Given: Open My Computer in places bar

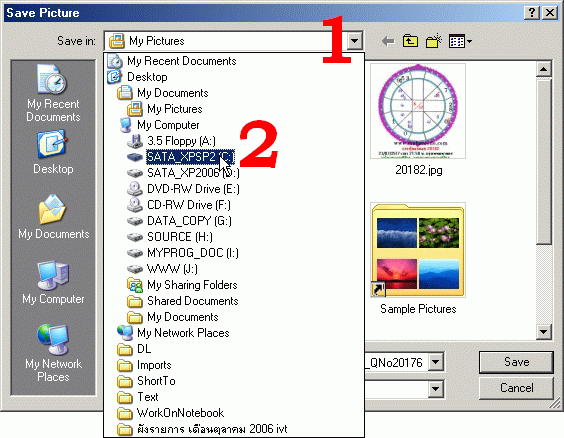Looking at the screenshot, I should pyautogui.click(x=53, y=283).
